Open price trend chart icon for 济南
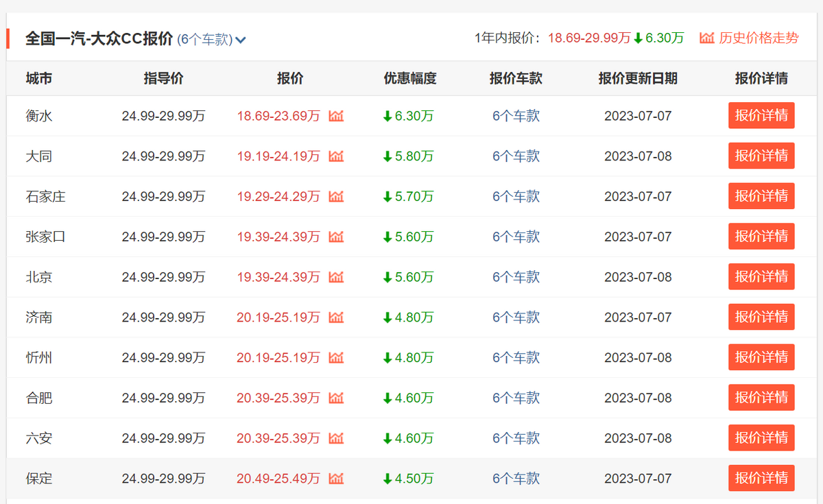Image resolution: width=823 pixels, height=504 pixels. click(x=336, y=317)
